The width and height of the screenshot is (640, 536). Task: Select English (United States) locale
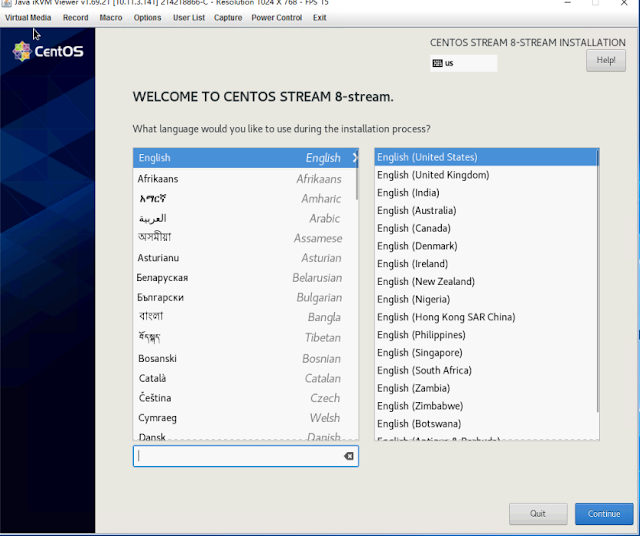tap(486, 157)
